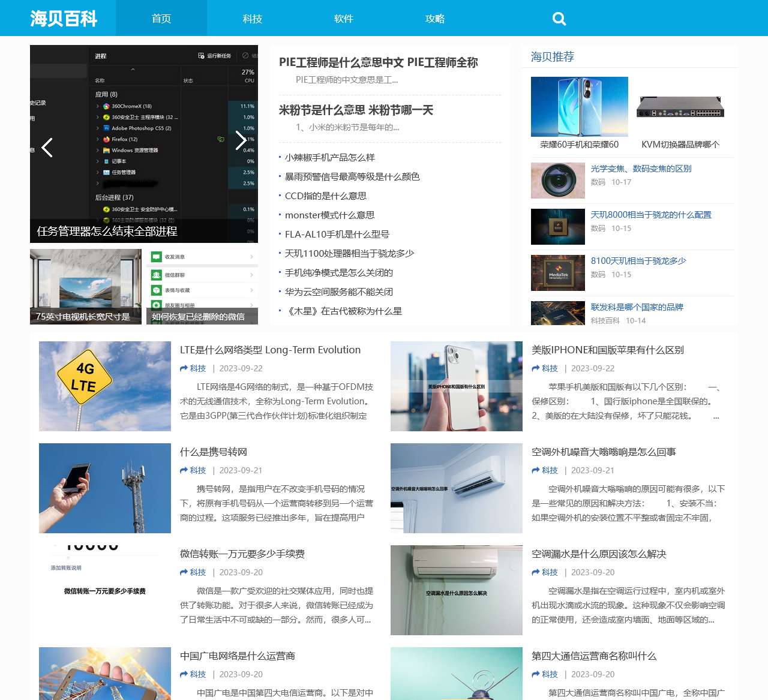Open the 科技 navigation menu item

coord(253,19)
